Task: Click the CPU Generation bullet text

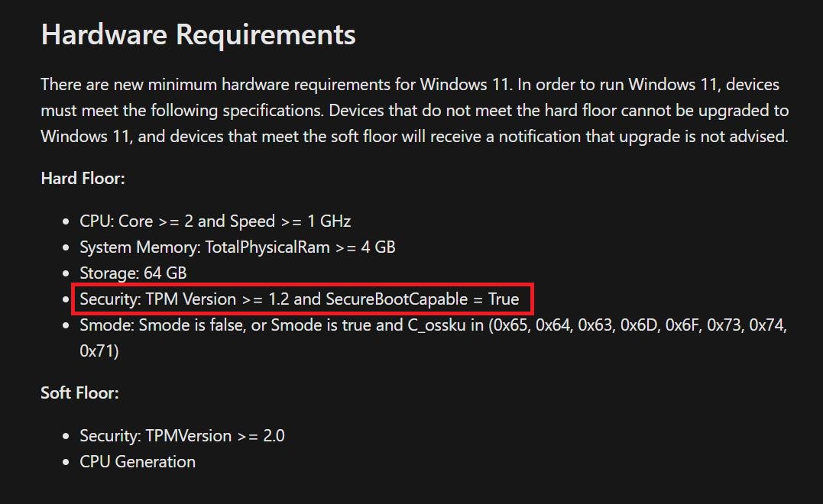Action: click(x=138, y=461)
